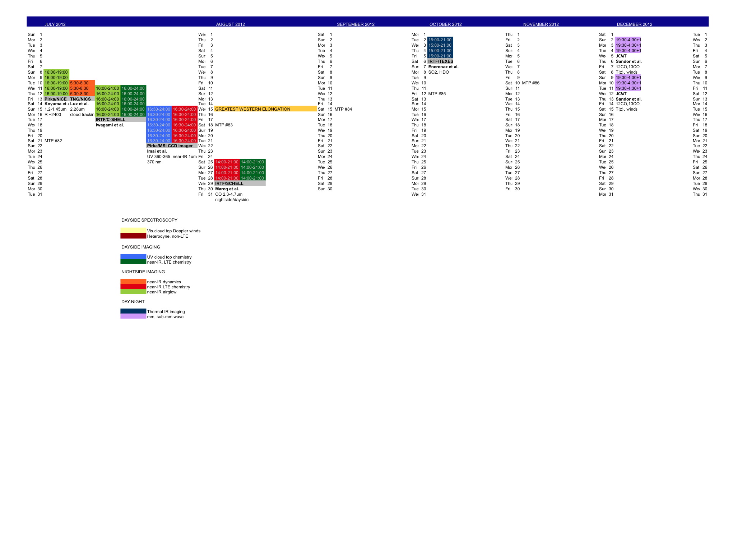Click the Thermal IR imaging navy swatch
The width and height of the screenshot is (756, 534).
[133, 311]
